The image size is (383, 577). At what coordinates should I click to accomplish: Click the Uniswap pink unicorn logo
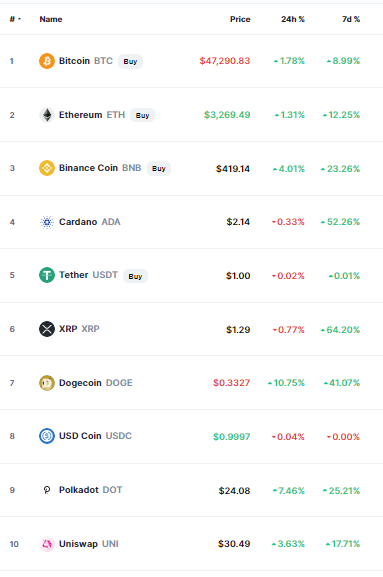(x=47, y=544)
